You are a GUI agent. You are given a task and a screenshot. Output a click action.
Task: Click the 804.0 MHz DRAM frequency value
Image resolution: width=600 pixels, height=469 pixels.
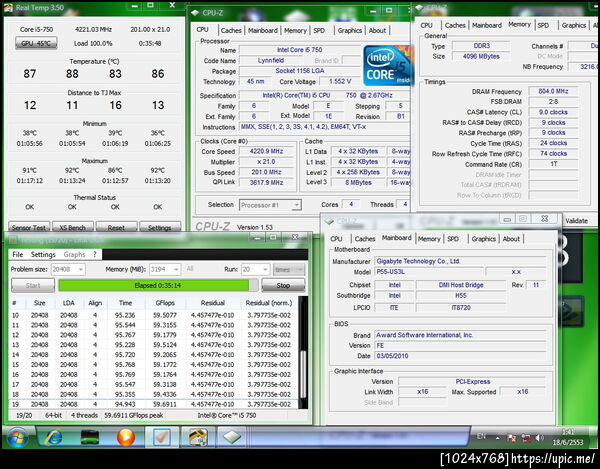(x=553, y=91)
